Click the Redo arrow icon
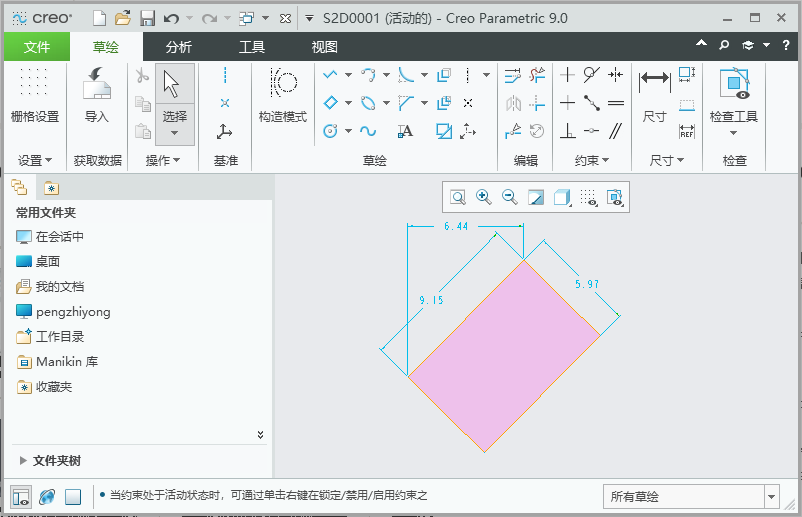The width and height of the screenshot is (802, 517). pos(209,19)
